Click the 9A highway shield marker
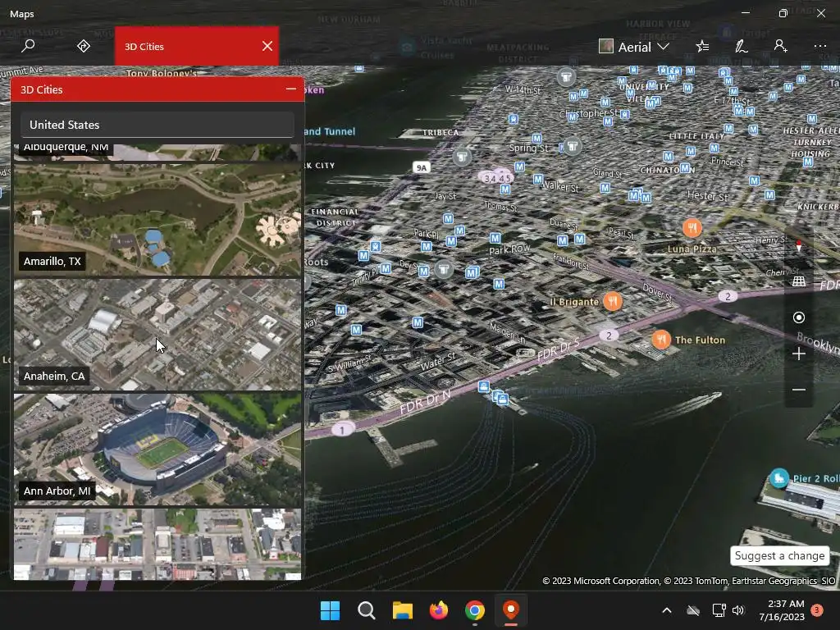The width and height of the screenshot is (840, 630). (x=422, y=167)
